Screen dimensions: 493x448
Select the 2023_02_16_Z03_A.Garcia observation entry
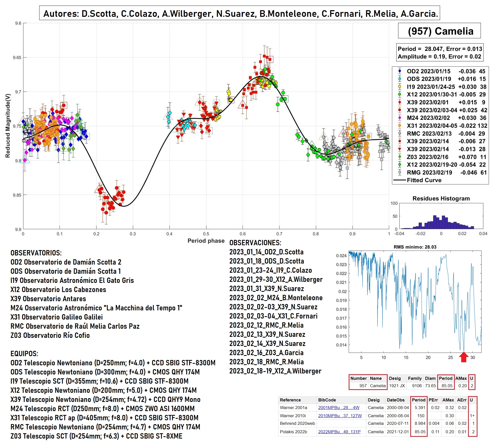(x=266, y=353)
